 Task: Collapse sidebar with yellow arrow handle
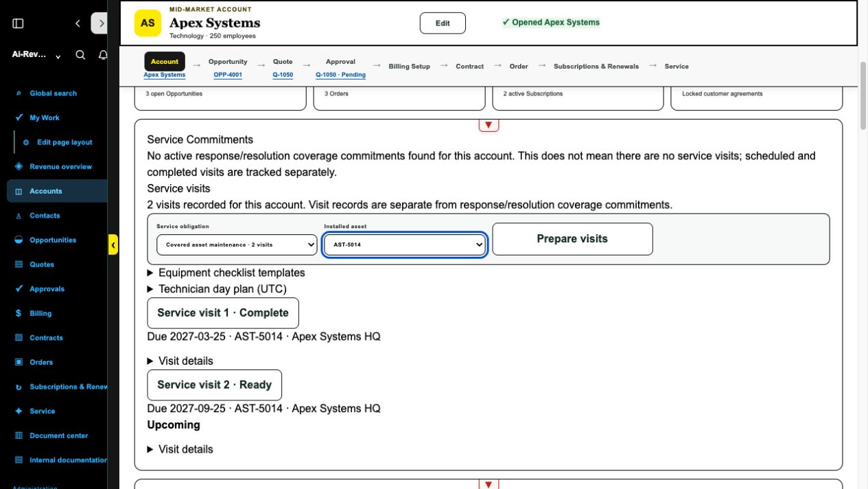[113, 245]
